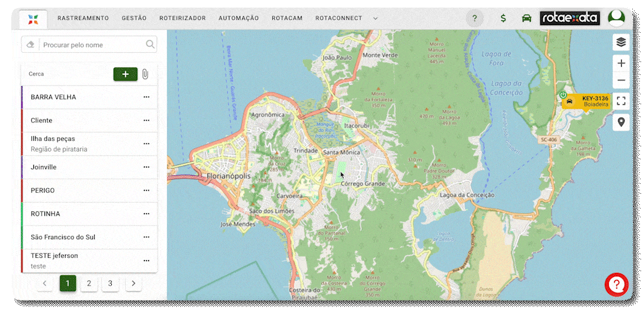Click the Lagoa da Conceição map label
Screen dimensions: 644x311
tap(467, 195)
